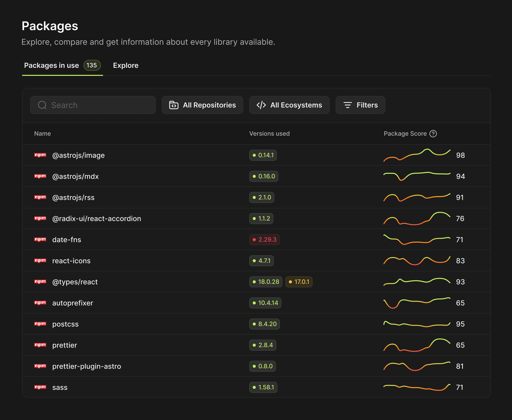Click the npm icon beside @astrojs/mdx

40,176
